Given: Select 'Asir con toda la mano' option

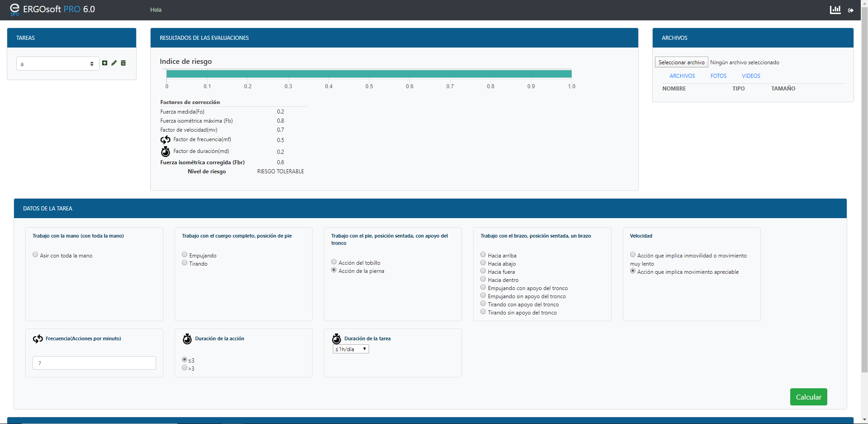Looking at the screenshot, I should [x=35, y=255].
